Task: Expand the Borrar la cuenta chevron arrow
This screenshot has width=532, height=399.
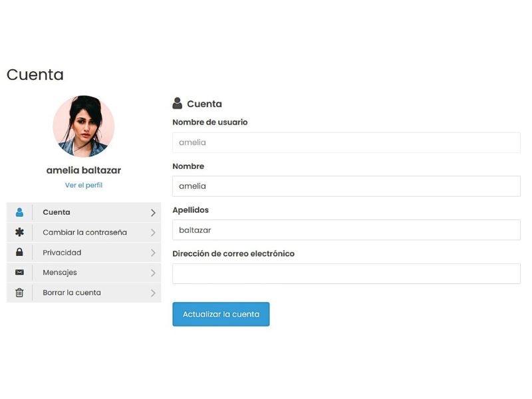Action: tap(153, 293)
